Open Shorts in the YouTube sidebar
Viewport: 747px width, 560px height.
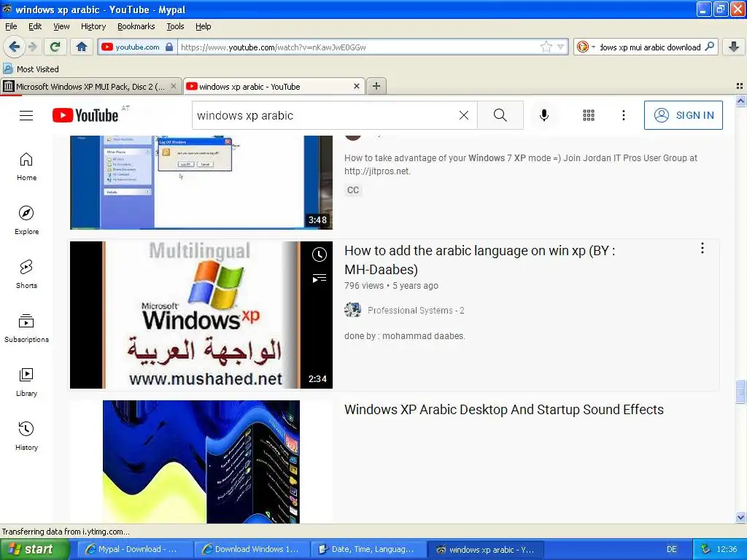click(26, 274)
